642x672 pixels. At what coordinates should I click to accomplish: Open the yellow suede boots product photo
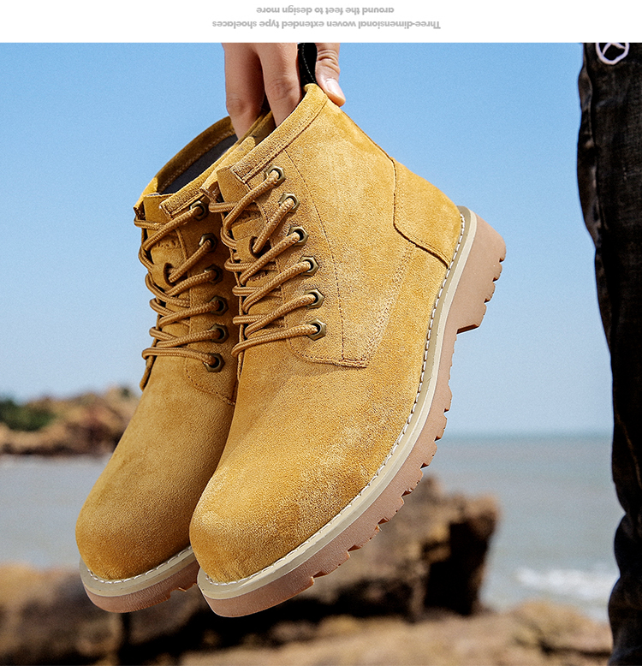321,354
